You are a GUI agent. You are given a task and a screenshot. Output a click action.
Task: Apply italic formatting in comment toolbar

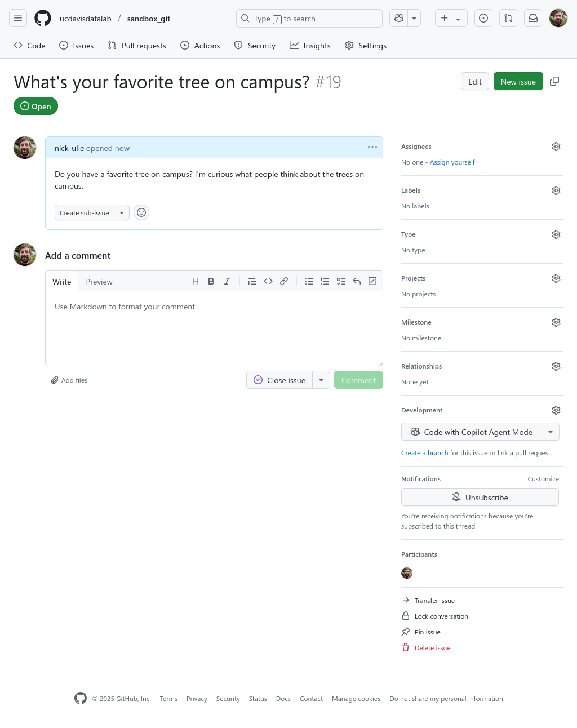[x=227, y=281]
